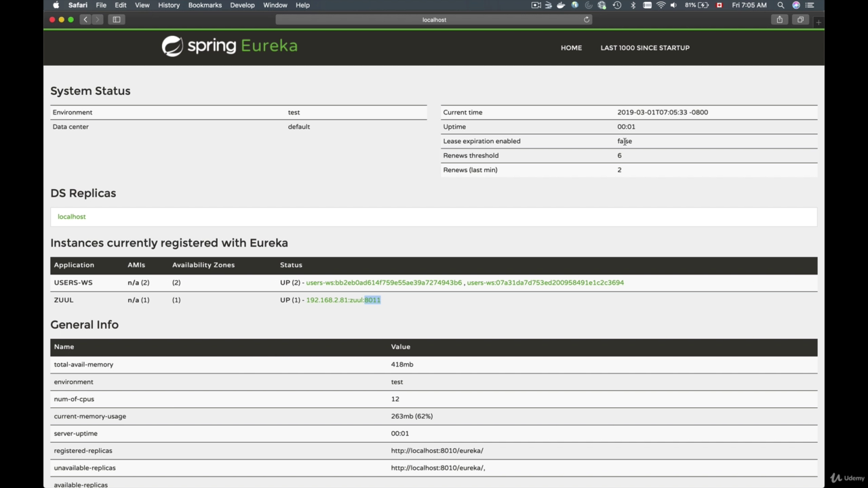Click the registered-replicas URL value
Screen dimensions: 868x488
click(437, 451)
